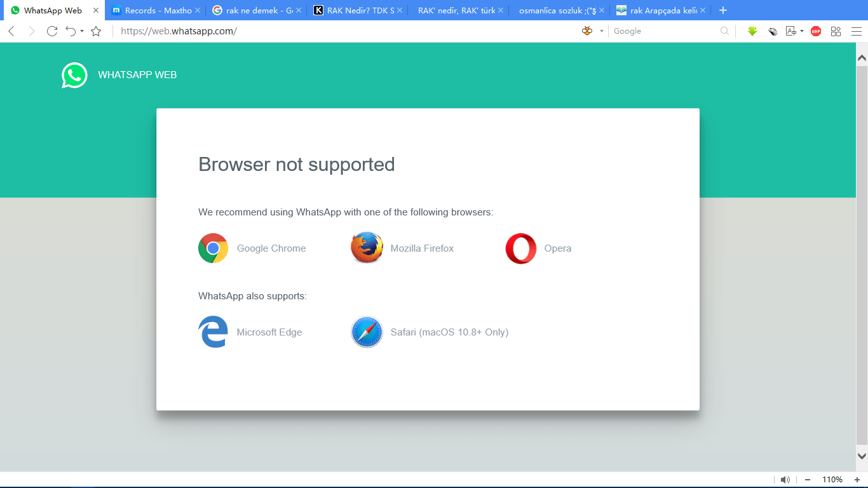Open the hamburger main menu

[x=856, y=31]
